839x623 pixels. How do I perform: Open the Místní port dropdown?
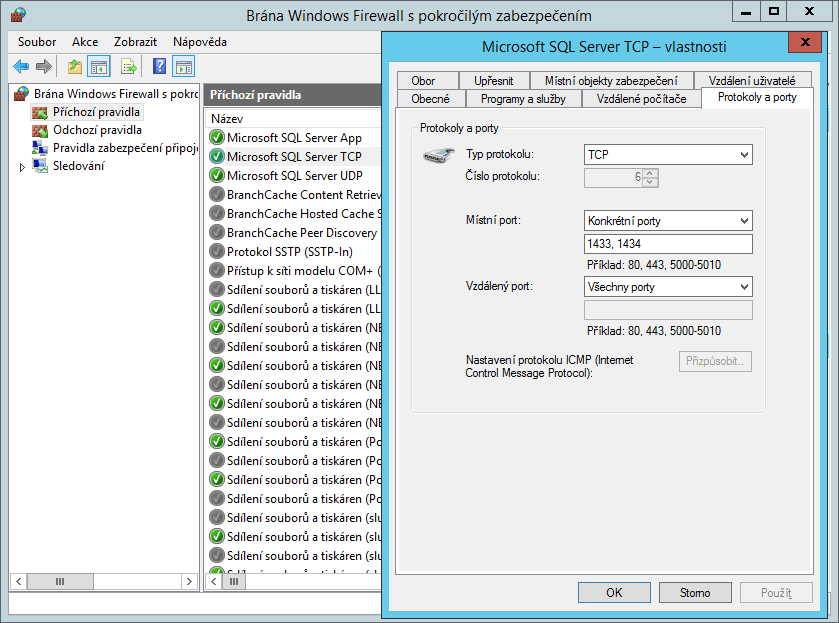[667, 221]
